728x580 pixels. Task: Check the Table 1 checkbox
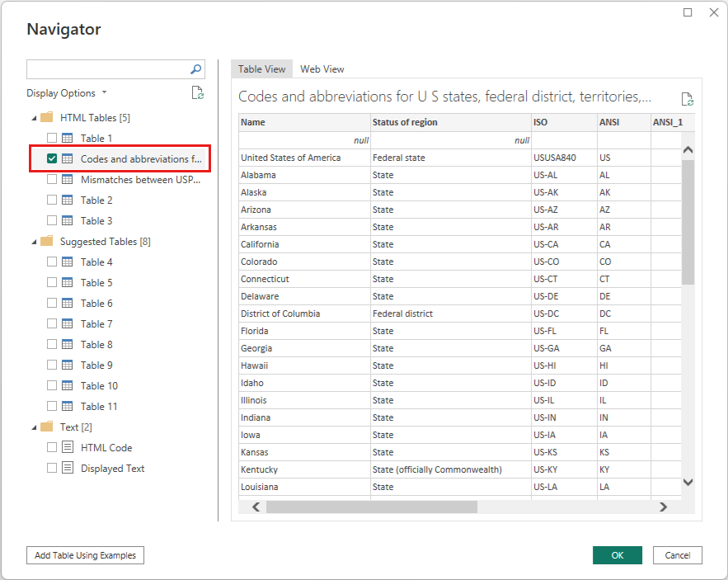52,138
